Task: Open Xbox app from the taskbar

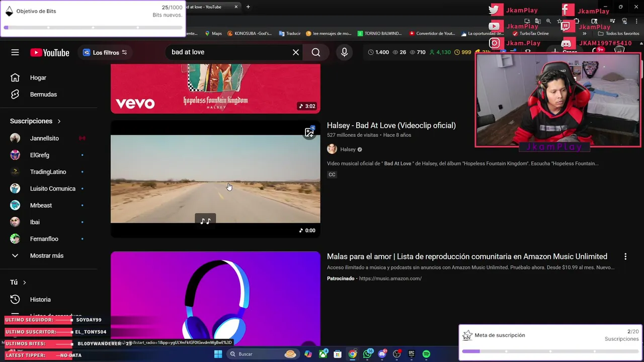Action: click(323, 354)
